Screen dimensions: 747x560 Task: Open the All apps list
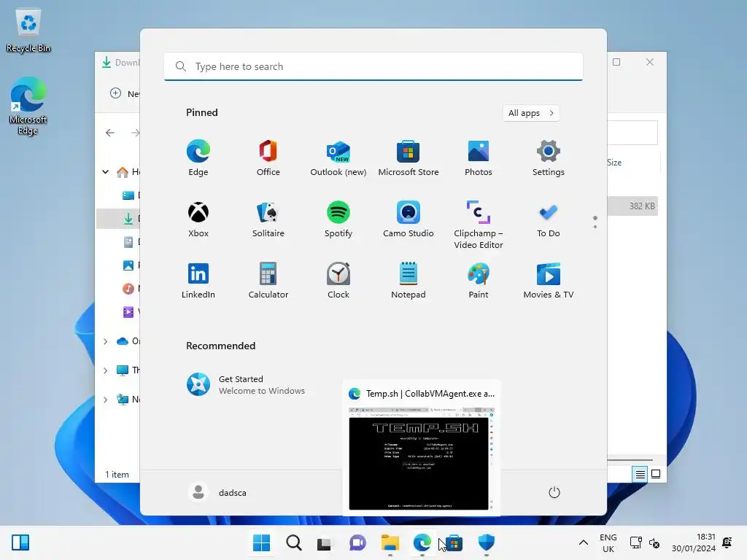pyautogui.click(x=531, y=113)
